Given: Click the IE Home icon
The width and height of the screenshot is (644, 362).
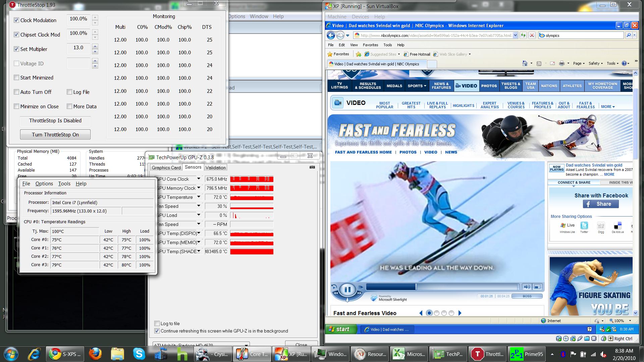Looking at the screenshot, I should click(525, 63).
